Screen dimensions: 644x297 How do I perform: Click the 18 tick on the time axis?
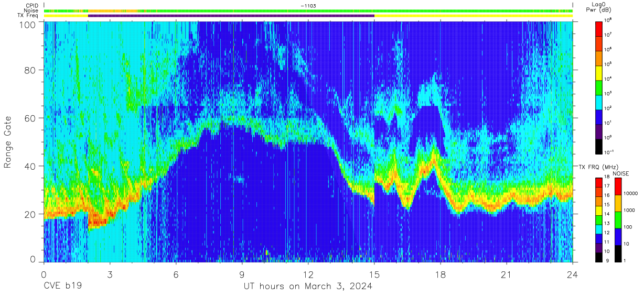pos(441,274)
